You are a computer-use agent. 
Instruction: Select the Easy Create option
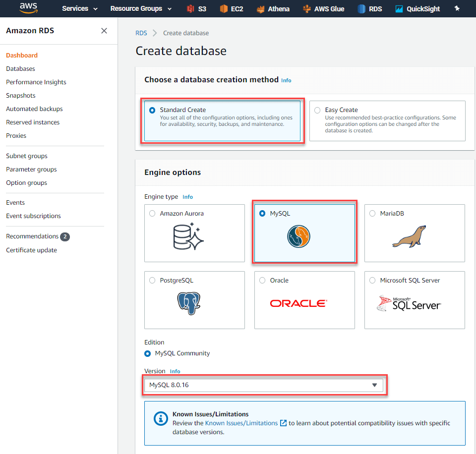click(316, 110)
